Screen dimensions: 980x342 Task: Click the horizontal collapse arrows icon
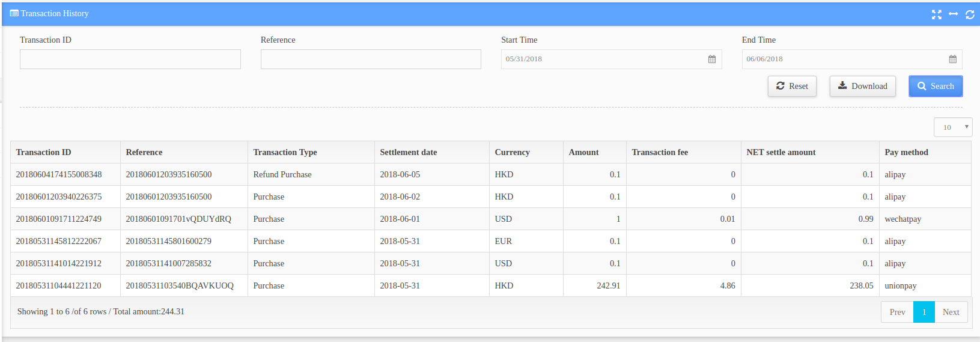click(x=953, y=14)
